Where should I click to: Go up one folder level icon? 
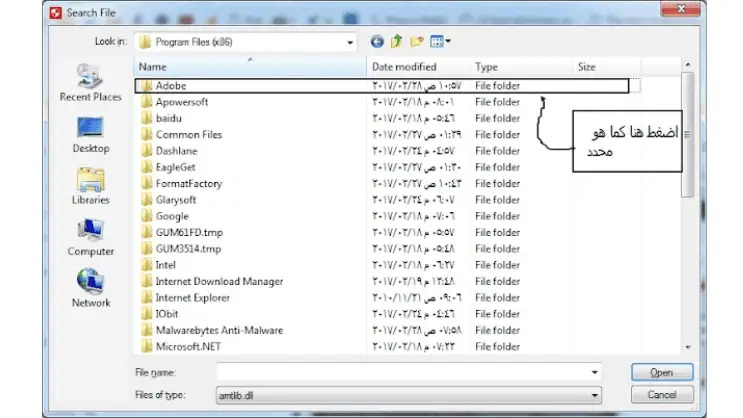click(397, 42)
